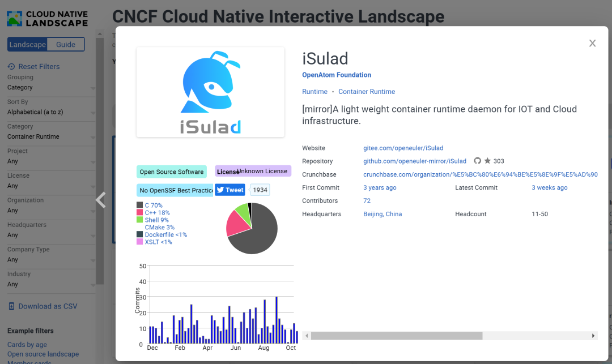Click the 72 Contributors link
The width and height of the screenshot is (612, 364).
366,200
